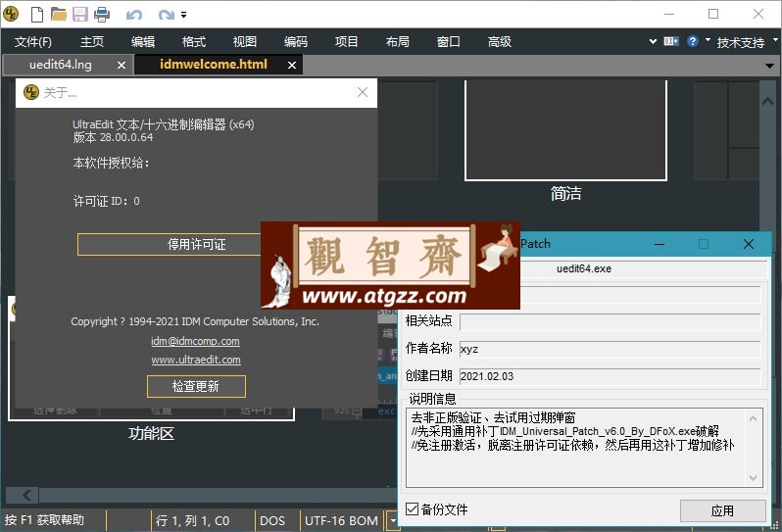This screenshot has width=782, height=532.
Task: Open the 编码 menu
Action: (296, 42)
